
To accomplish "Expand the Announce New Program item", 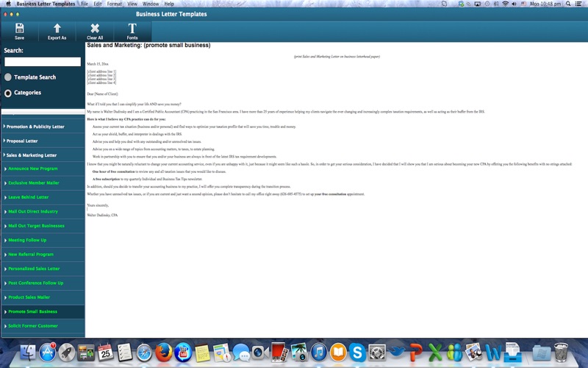I will coord(43,169).
